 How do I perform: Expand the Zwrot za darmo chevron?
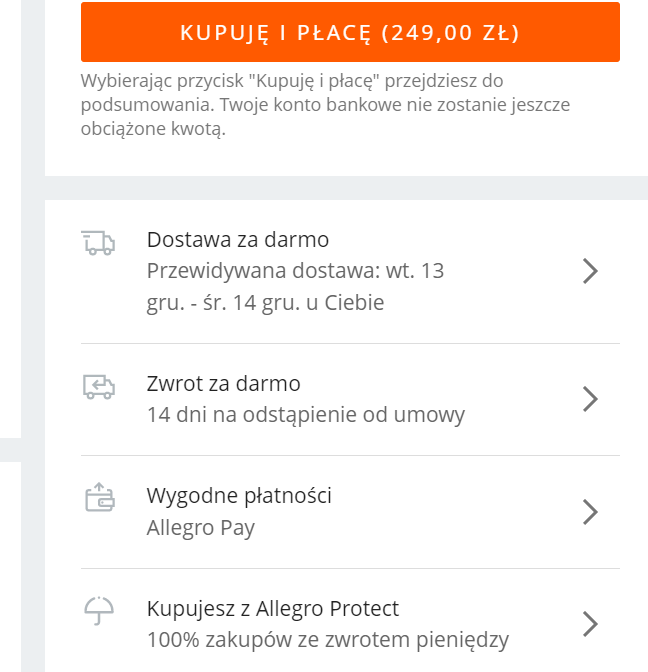pyautogui.click(x=590, y=399)
